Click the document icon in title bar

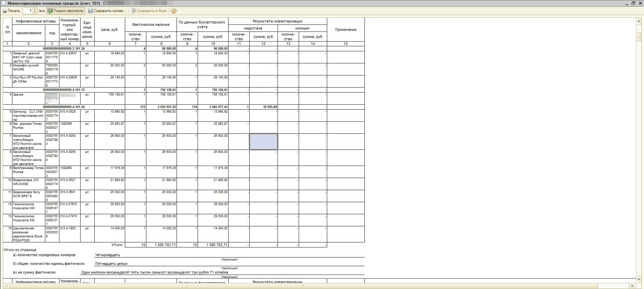3,3
